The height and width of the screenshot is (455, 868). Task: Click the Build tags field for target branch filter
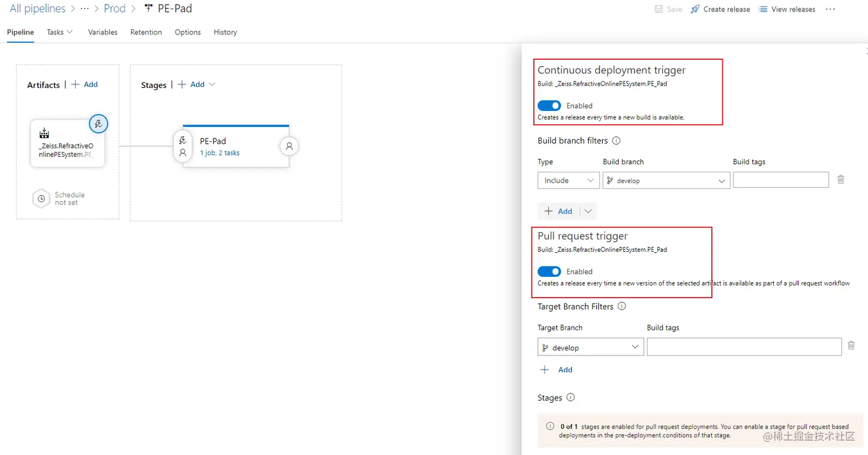(744, 347)
